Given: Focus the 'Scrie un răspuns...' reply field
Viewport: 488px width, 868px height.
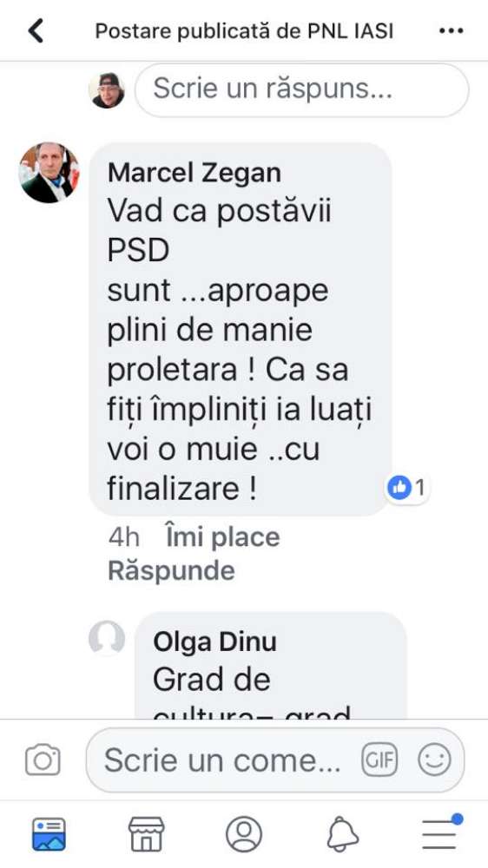Looking at the screenshot, I should (x=302, y=89).
